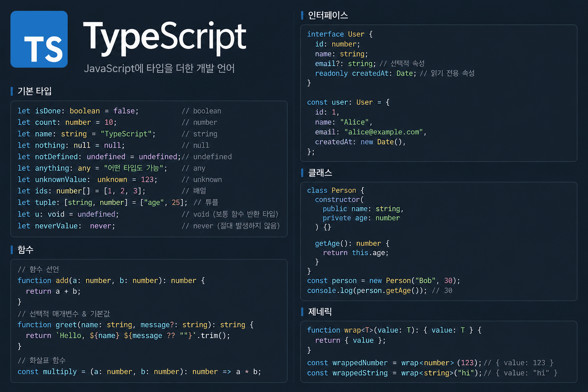
Task: Click the "interface User {" line
Action: coord(340,34)
